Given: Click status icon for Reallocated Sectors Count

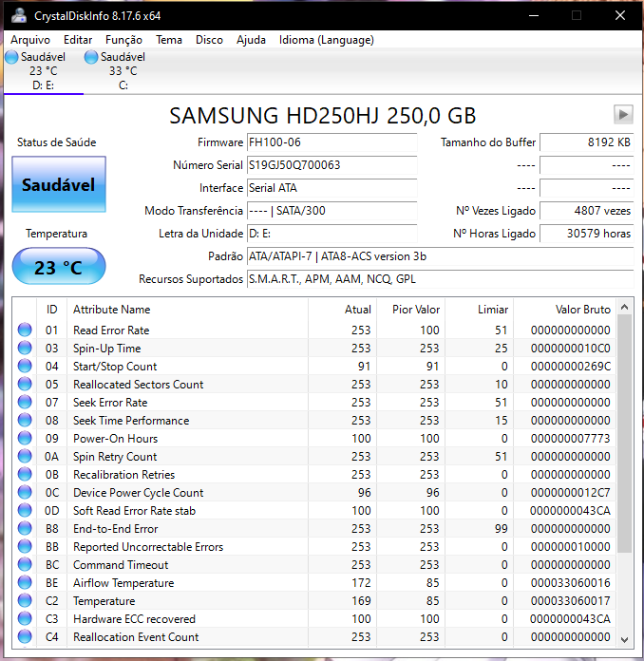Looking at the screenshot, I should [x=25, y=384].
